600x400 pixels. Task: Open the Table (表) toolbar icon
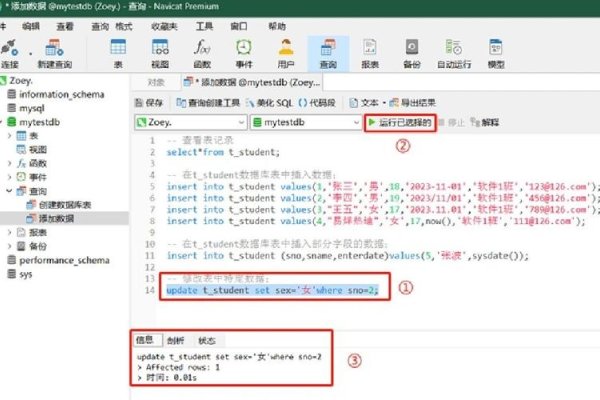pos(118,54)
